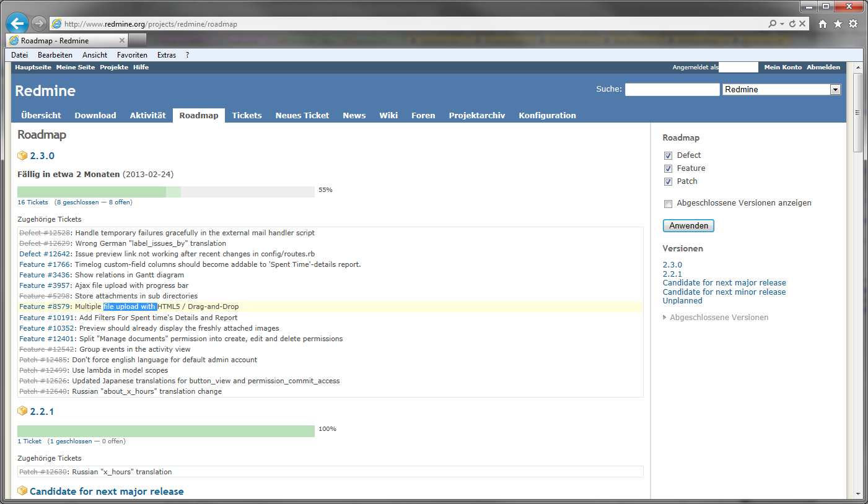Viewport: 868px width, 504px height.
Task: Open the Mein Konto link
Action: (783, 67)
